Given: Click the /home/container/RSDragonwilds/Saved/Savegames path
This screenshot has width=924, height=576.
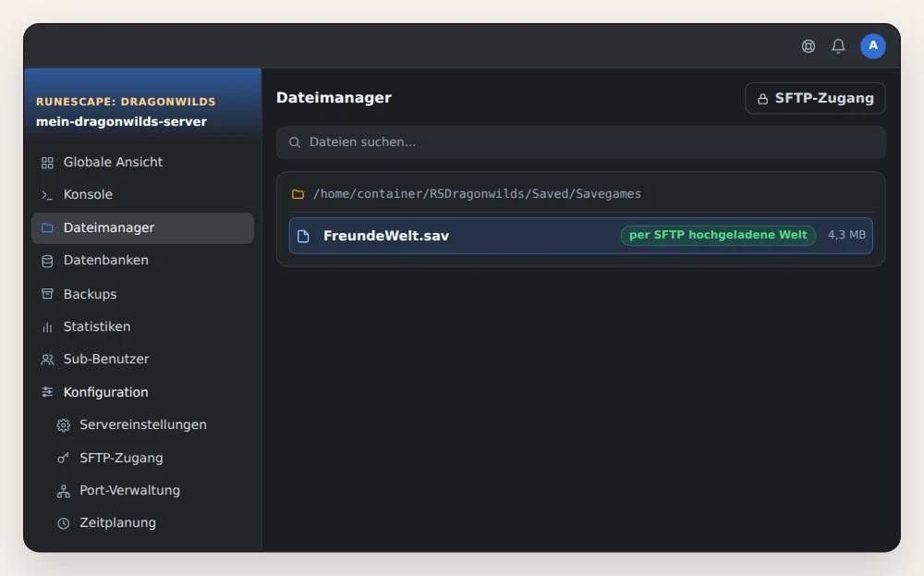Looking at the screenshot, I should coord(477,194).
